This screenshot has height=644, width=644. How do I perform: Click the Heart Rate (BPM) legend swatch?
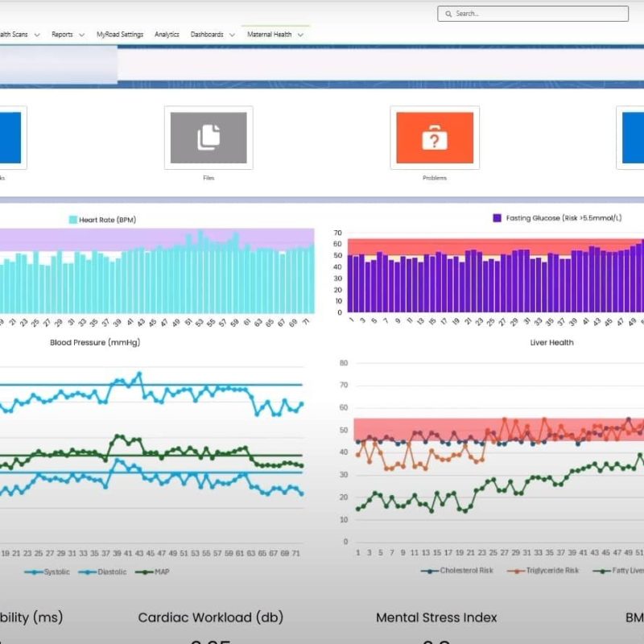pos(72,219)
